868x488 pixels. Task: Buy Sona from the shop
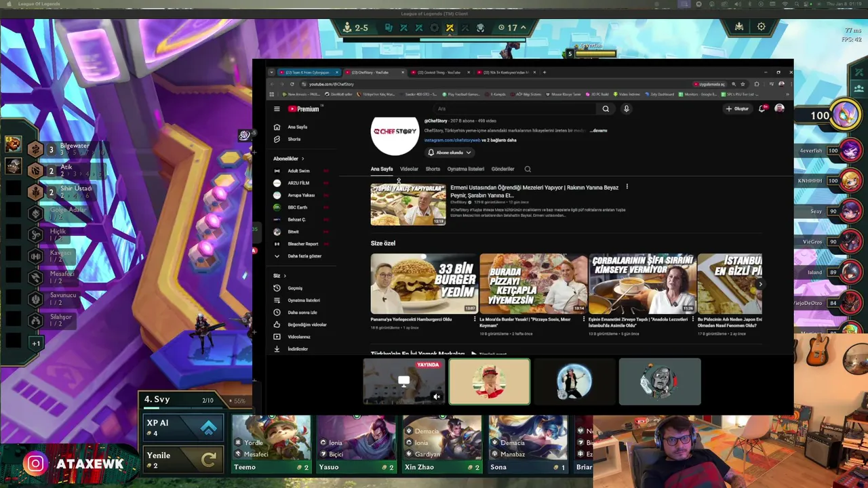coord(528,445)
